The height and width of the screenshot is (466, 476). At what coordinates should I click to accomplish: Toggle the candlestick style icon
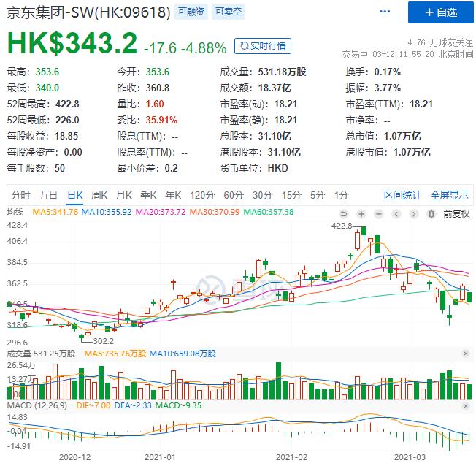click(x=431, y=214)
